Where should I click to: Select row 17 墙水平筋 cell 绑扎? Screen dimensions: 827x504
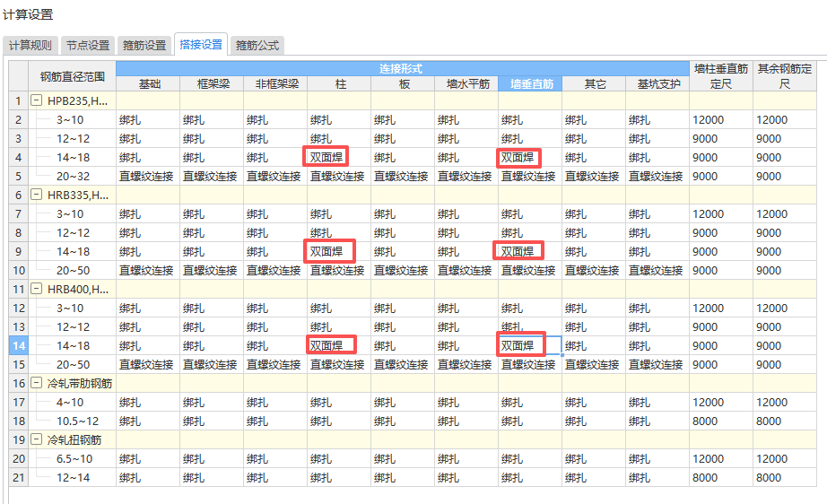(466, 402)
